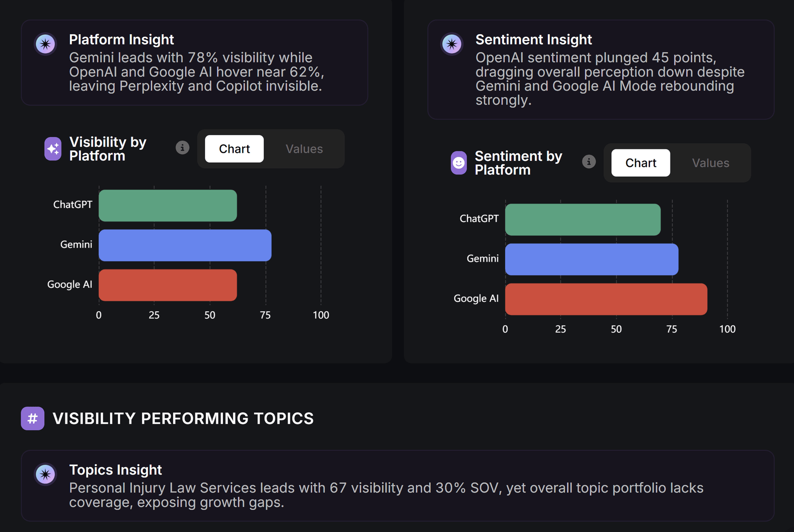Click the Visibility Performing Topics heading
The height and width of the screenshot is (532, 794).
(183, 418)
